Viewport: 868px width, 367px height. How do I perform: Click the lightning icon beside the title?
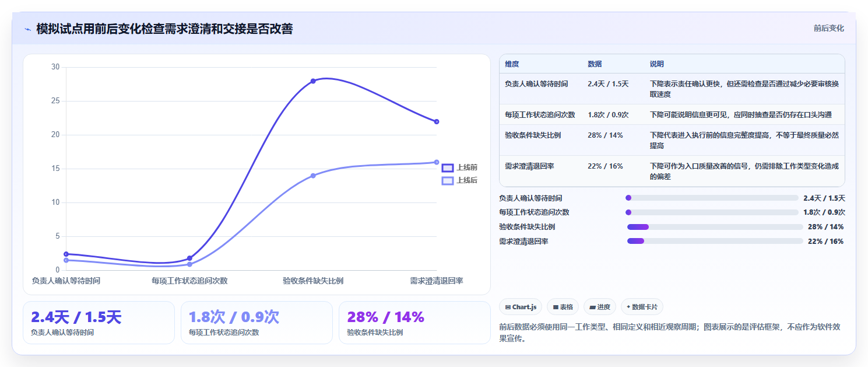click(x=27, y=29)
